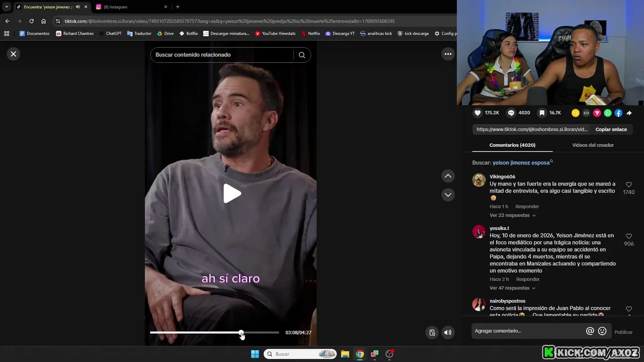The width and height of the screenshot is (644, 362).
Task: Reply to yessika.t's comment
Action: (527, 280)
